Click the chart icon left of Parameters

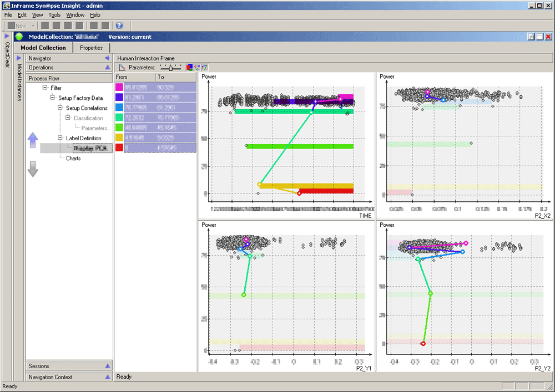pyautogui.click(x=123, y=68)
